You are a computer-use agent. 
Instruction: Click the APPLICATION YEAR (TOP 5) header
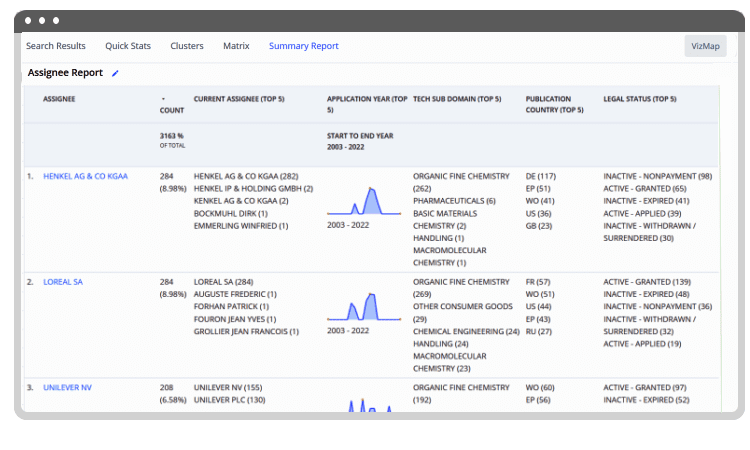367,104
